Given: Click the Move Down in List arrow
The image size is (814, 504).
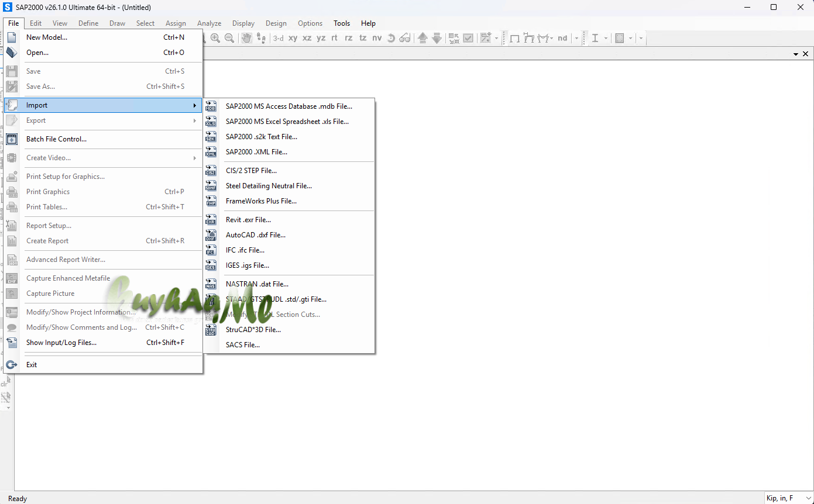Looking at the screenshot, I should pos(437,38).
